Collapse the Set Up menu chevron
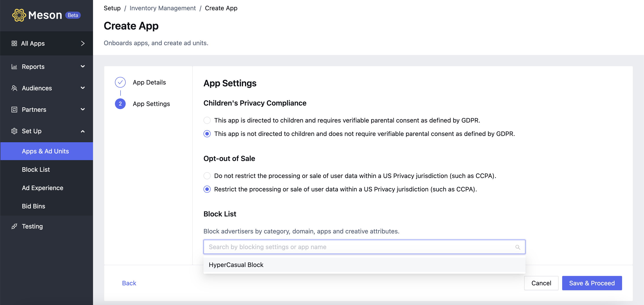The width and height of the screenshot is (644, 305). click(83, 131)
